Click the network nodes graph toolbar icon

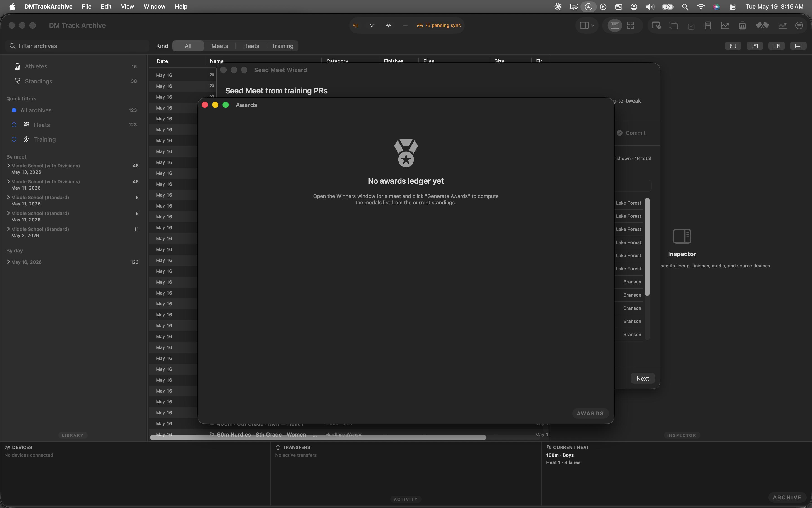click(372, 26)
